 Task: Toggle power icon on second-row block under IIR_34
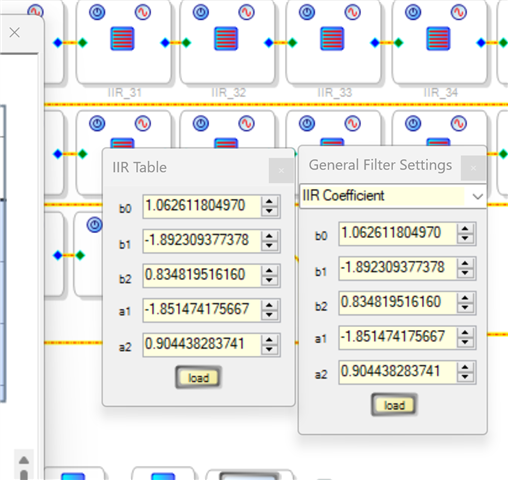[x=413, y=124]
